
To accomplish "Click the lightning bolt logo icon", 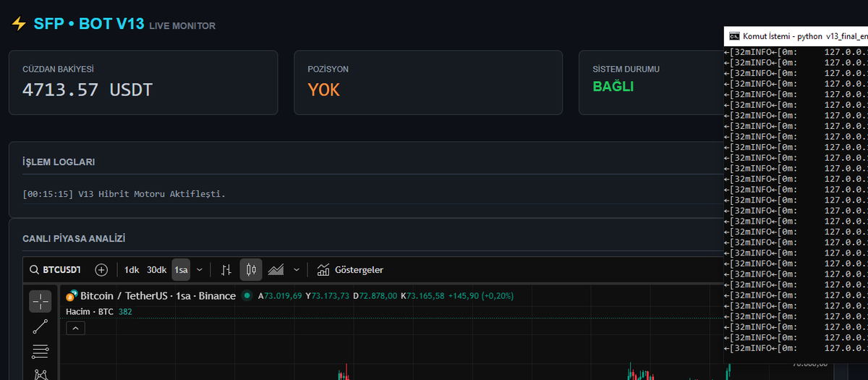I will click(19, 24).
